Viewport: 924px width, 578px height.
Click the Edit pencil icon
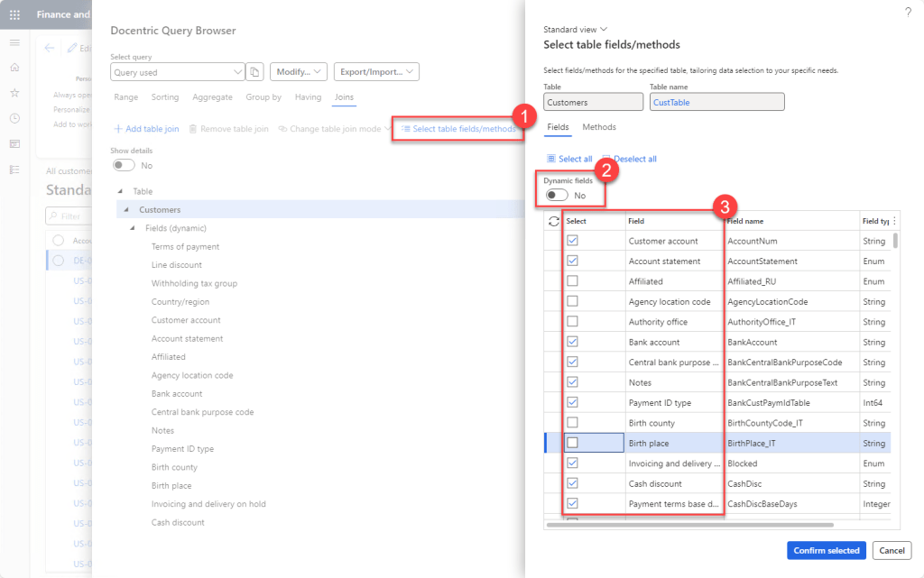(72, 47)
